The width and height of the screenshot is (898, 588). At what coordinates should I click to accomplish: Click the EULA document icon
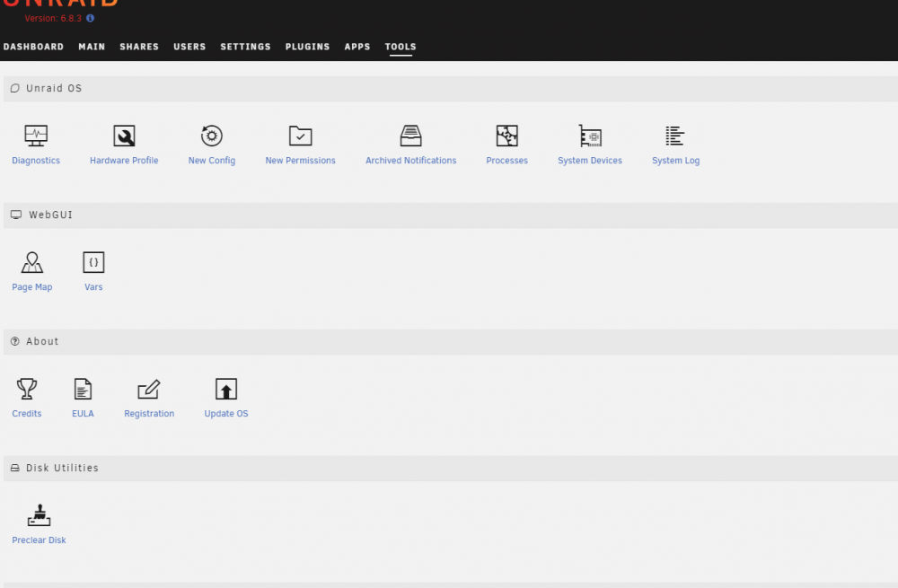(x=83, y=389)
